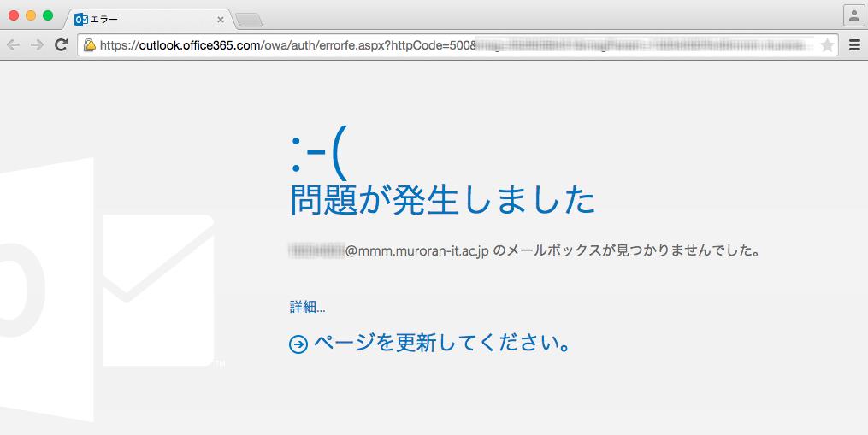Open the 詳細... details link

tap(307, 307)
